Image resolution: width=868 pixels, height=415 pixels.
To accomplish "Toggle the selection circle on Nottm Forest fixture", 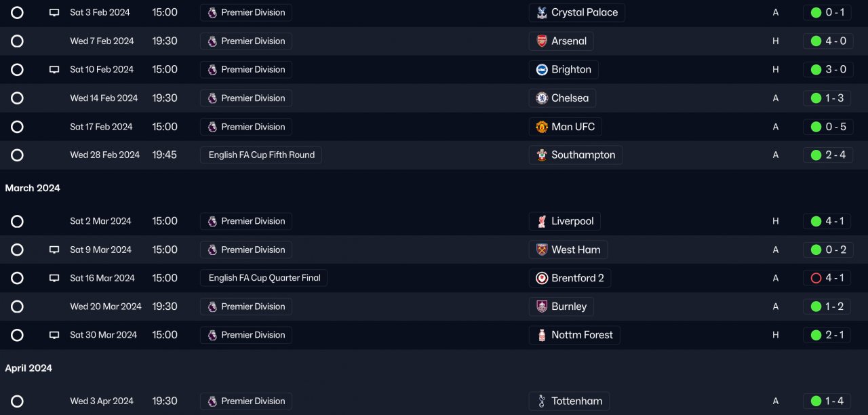I will (18, 336).
